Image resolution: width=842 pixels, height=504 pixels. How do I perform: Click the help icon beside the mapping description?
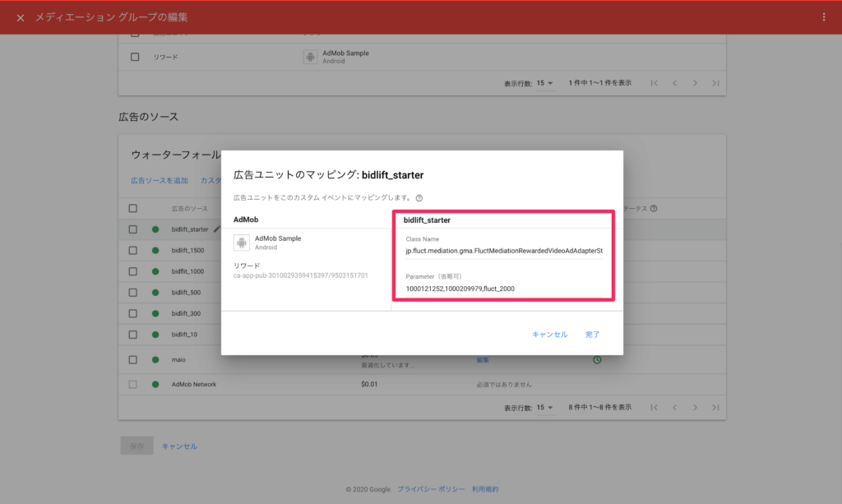pos(419,198)
